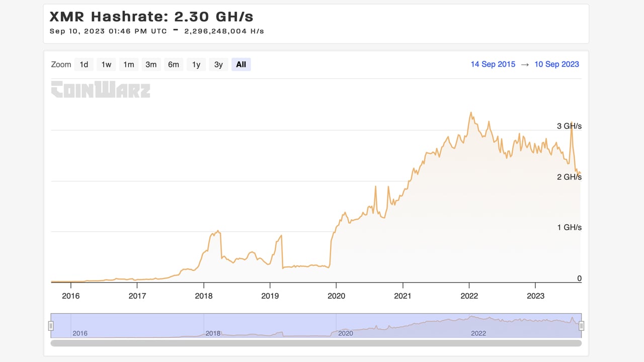
Task: Click the navigator near the 2022 label
Action: pyautogui.click(x=478, y=333)
